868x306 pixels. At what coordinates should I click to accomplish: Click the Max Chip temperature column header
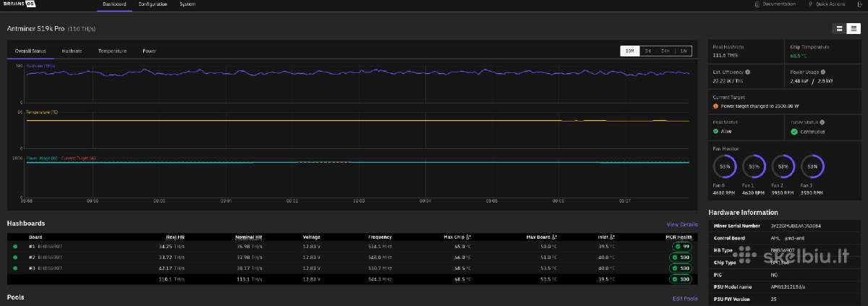457,237
